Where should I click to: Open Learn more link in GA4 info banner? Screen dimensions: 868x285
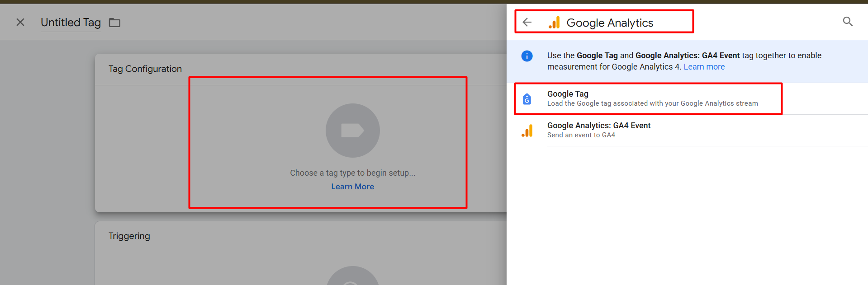tap(704, 67)
